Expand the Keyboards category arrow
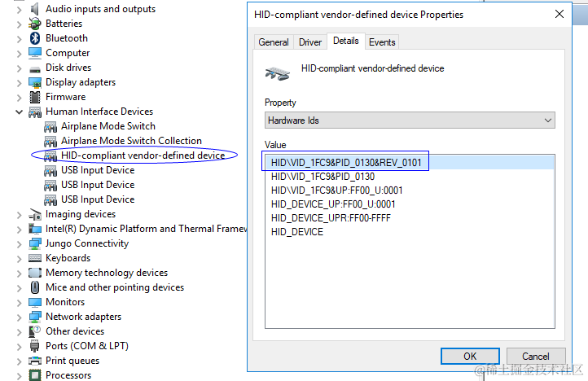Image resolution: width=588 pixels, height=381 pixels. click(x=19, y=258)
